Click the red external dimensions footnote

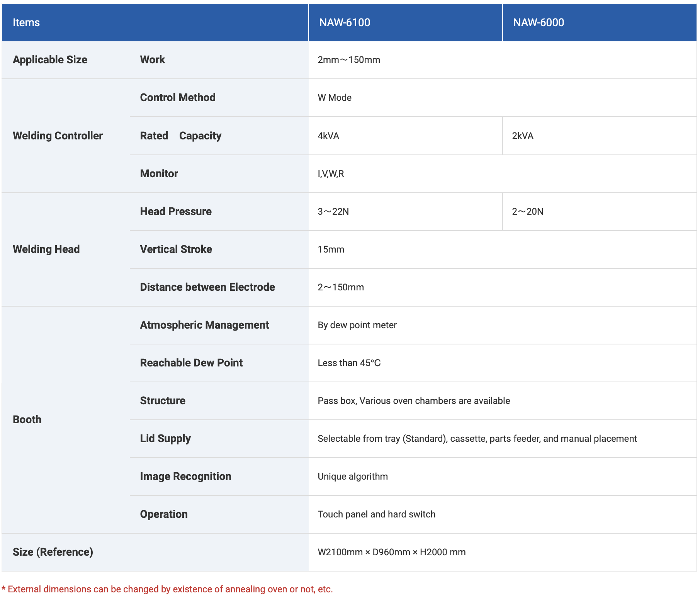[167, 589]
